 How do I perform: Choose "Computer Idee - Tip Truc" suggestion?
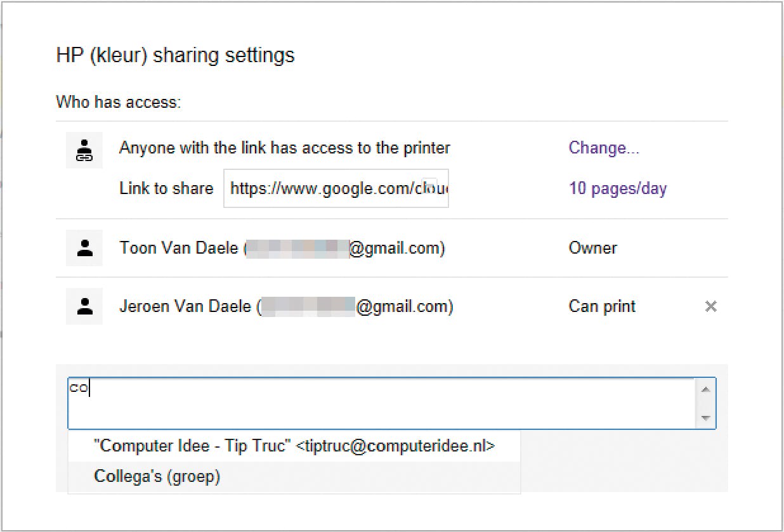(294, 446)
